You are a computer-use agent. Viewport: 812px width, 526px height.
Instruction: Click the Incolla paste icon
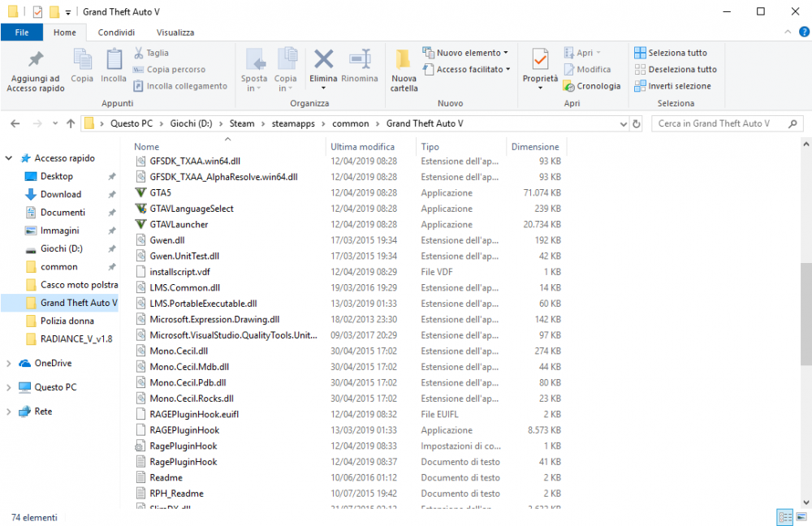click(114, 65)
